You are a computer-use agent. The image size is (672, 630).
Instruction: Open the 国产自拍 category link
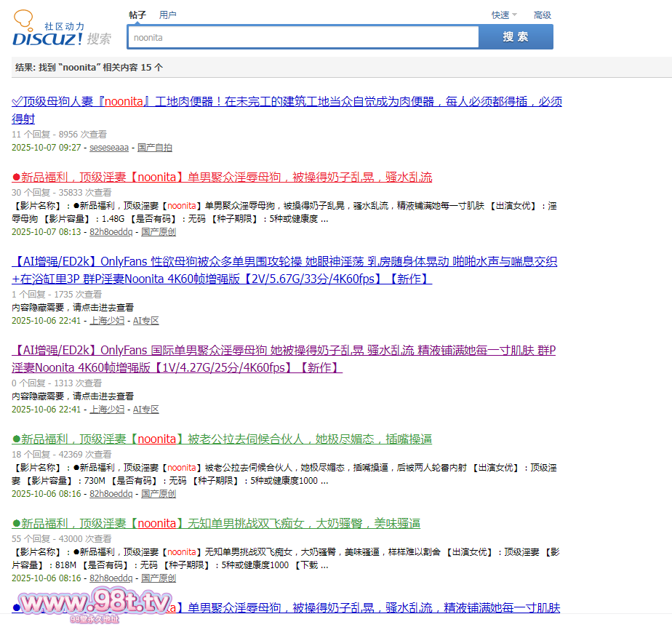click(x=155, y=148)
